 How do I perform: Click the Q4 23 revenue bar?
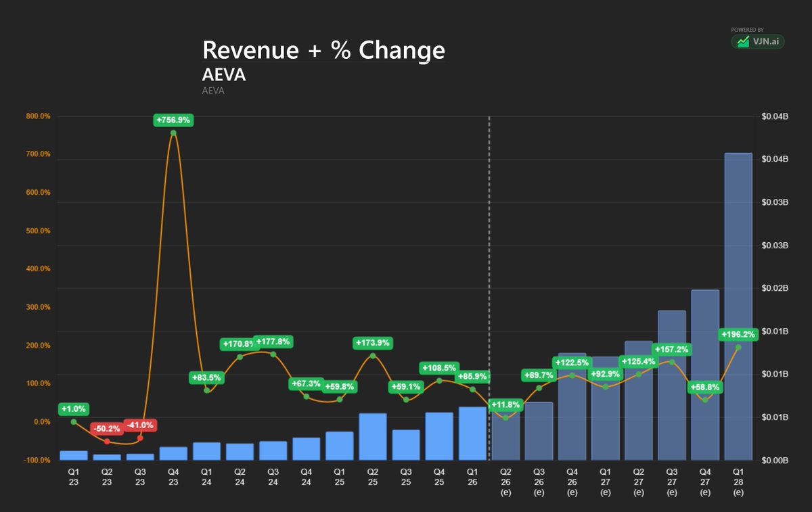point(173,453)
